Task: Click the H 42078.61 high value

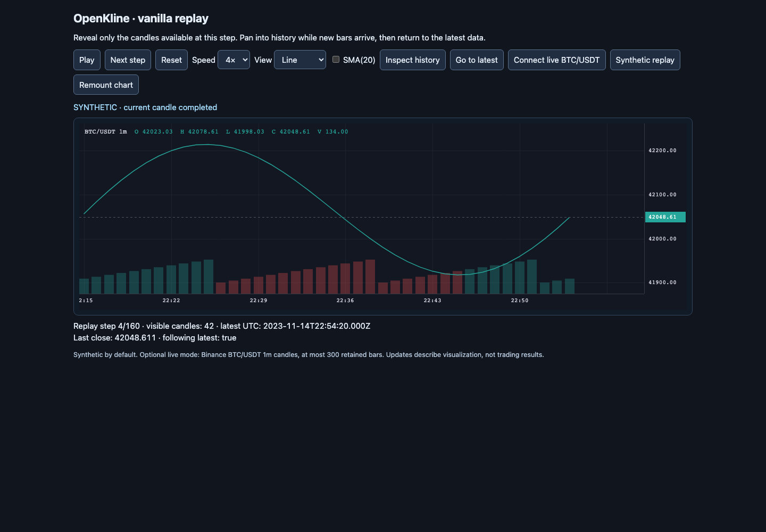Action: tap(199, 132)
